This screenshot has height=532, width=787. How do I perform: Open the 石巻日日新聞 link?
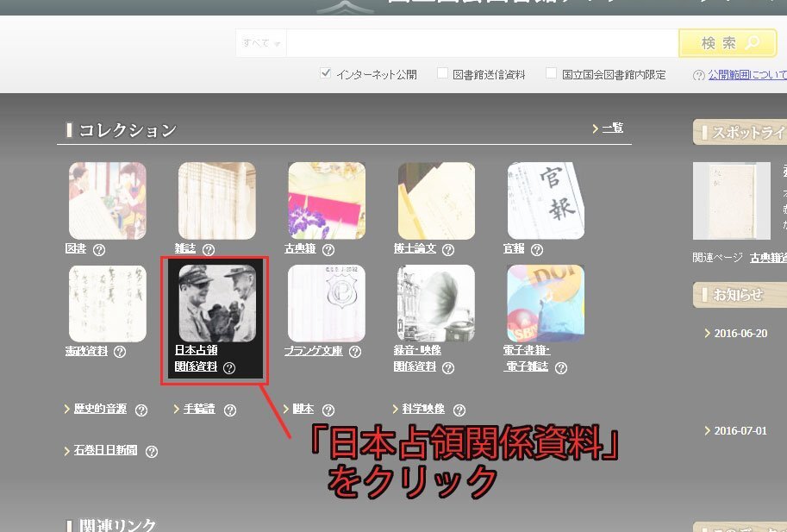point(105,450)
